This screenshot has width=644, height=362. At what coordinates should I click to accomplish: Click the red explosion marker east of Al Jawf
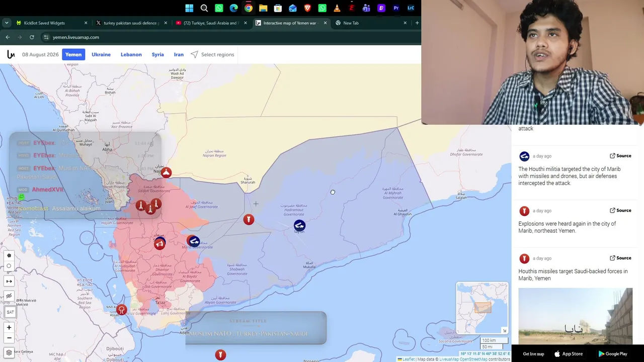tap(249, 219)
